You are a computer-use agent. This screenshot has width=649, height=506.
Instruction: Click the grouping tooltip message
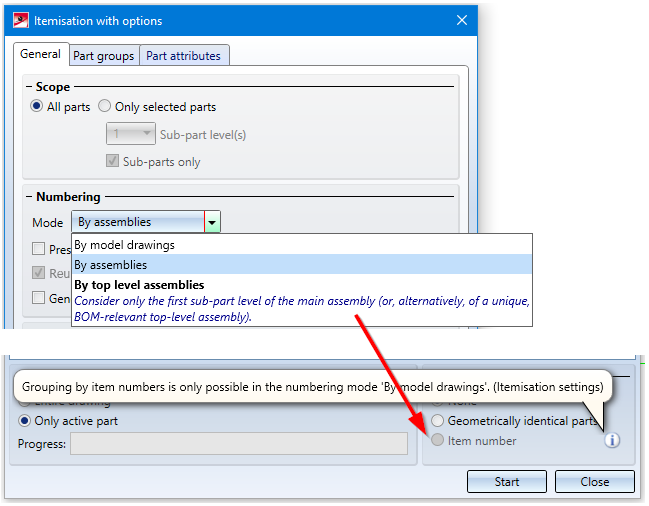[312, 387]
